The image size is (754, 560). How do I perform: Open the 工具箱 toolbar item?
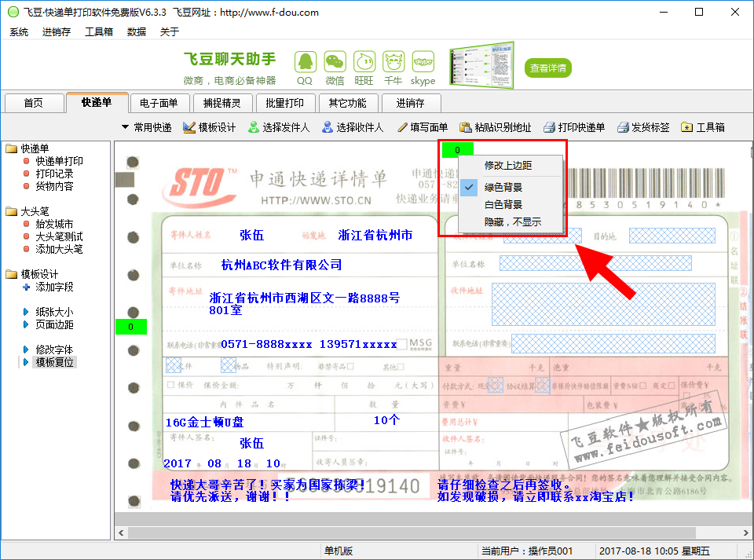pyautogui.click(x=703, y=127)
